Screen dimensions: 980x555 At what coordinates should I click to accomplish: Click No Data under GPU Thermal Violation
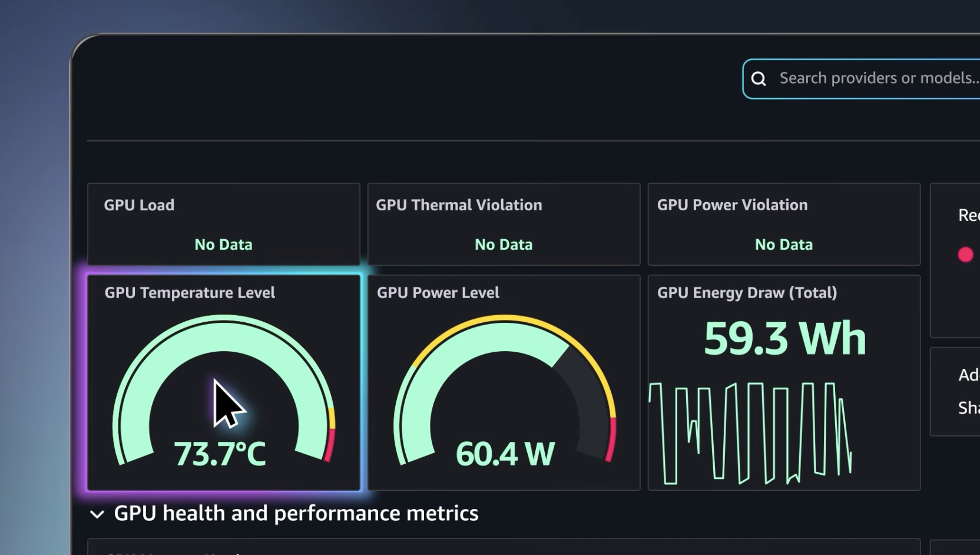[504, 245]
